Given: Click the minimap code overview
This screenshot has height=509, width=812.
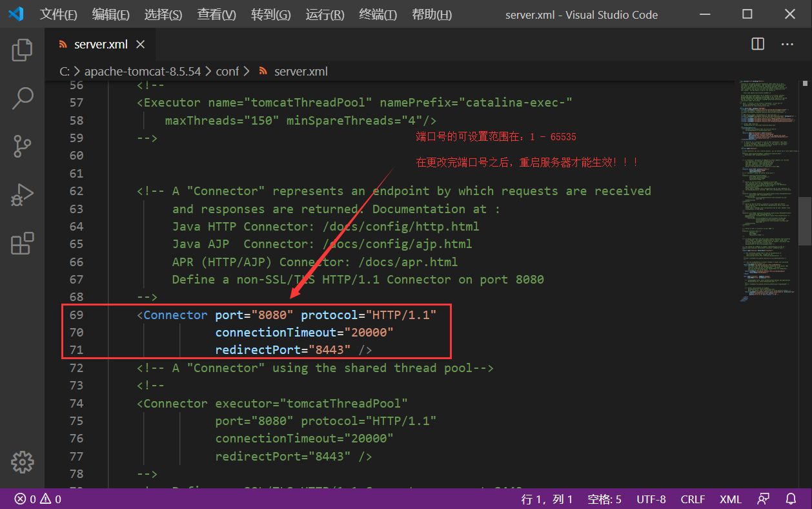Looking at the screenshot, I should pos(767,191).
